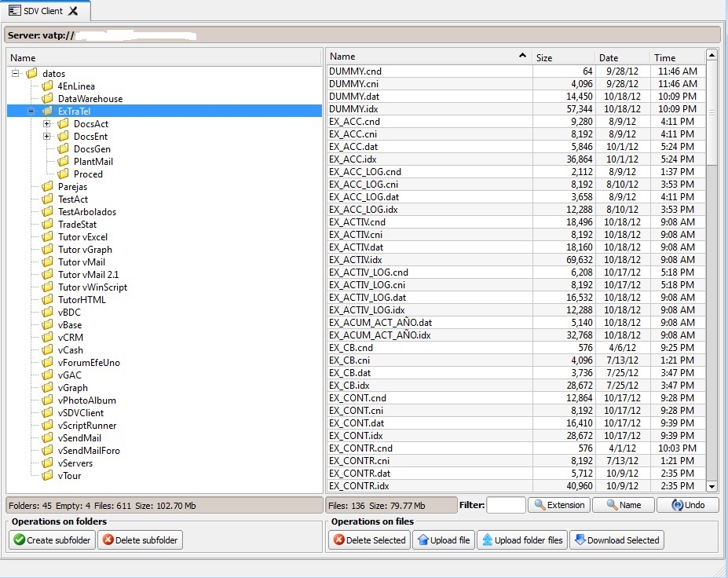Select file EX_ACTIV.idx
Image resolution: width=728 pixels, height=578 pixels.
(x=516, y=259)
